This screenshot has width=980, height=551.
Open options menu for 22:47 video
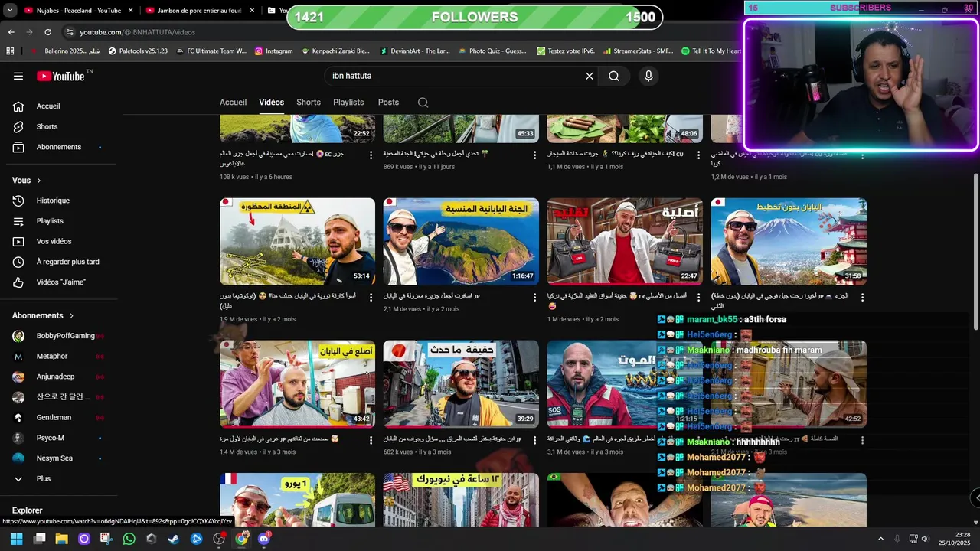[699, 298]
